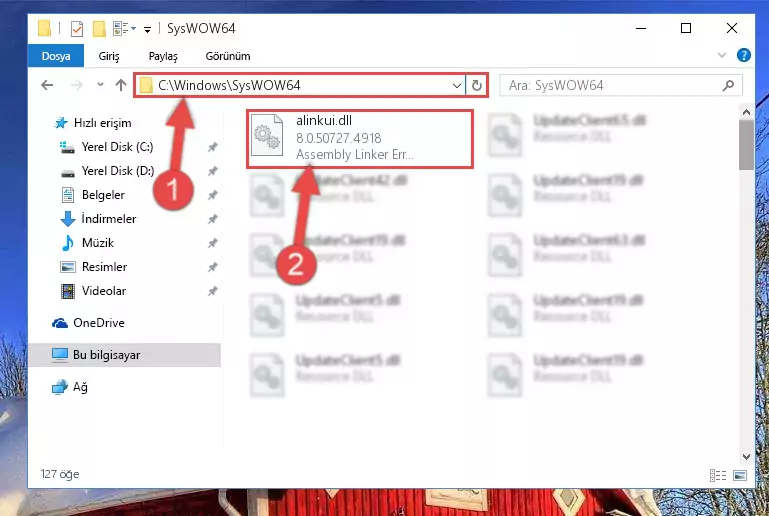The width and height of the screenshot is (769, 516).
Task: Click the New folder quick access icon
Action: tap(99, 29)
